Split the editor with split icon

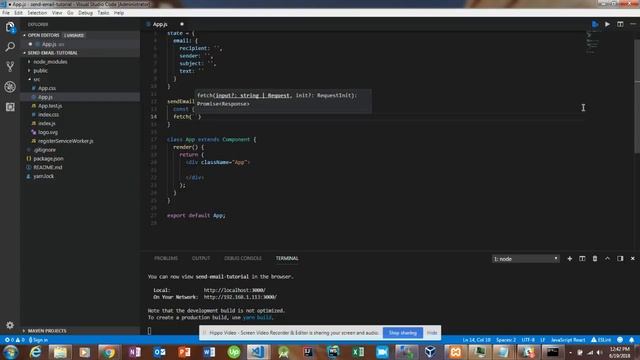[620, 24]
